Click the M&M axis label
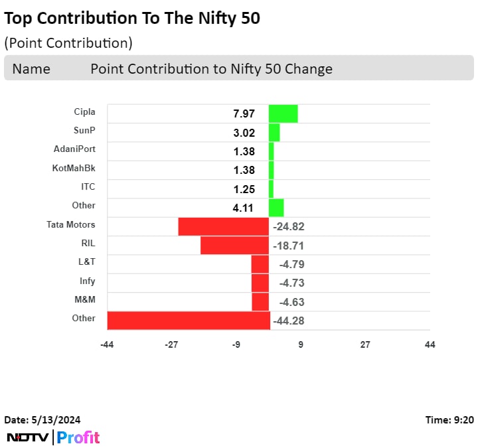Viewport: 478px width, 448px height. [86, 299]
